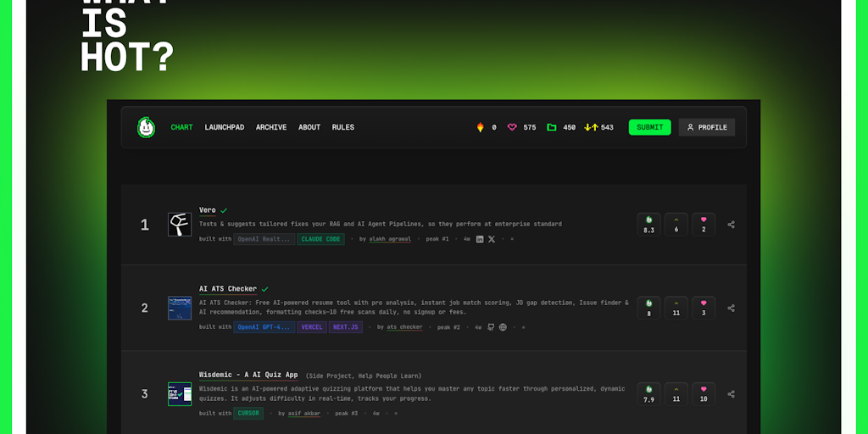The image size is (868, 434).
Task: Click the pink heart counter icon
Action: click(512, 127)
